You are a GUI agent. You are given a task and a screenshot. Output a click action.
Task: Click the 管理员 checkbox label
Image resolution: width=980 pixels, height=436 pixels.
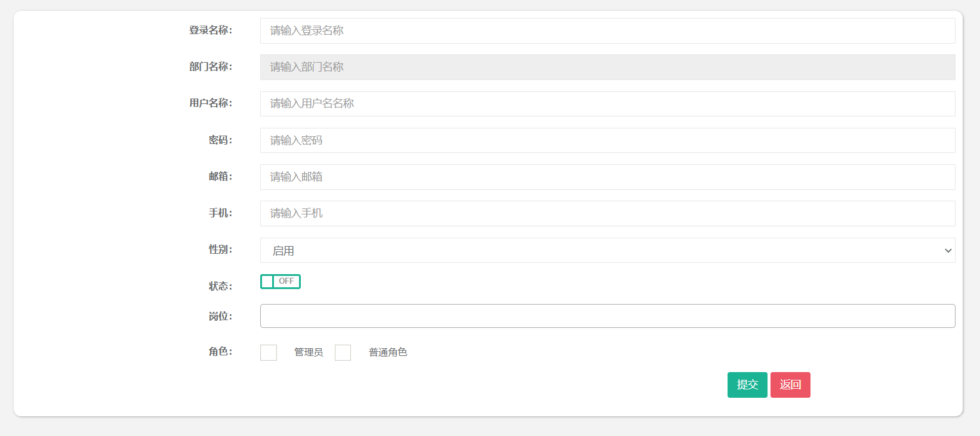[x=309, y=352]
